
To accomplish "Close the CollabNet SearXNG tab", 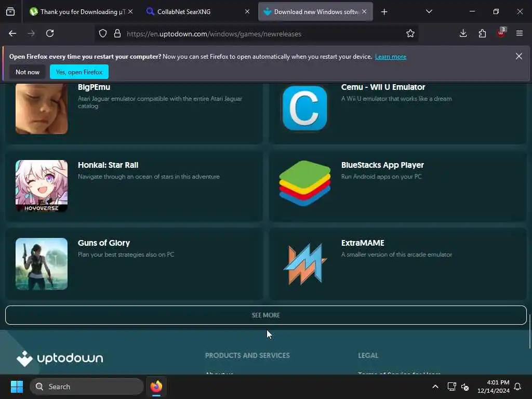I will 247,11.
